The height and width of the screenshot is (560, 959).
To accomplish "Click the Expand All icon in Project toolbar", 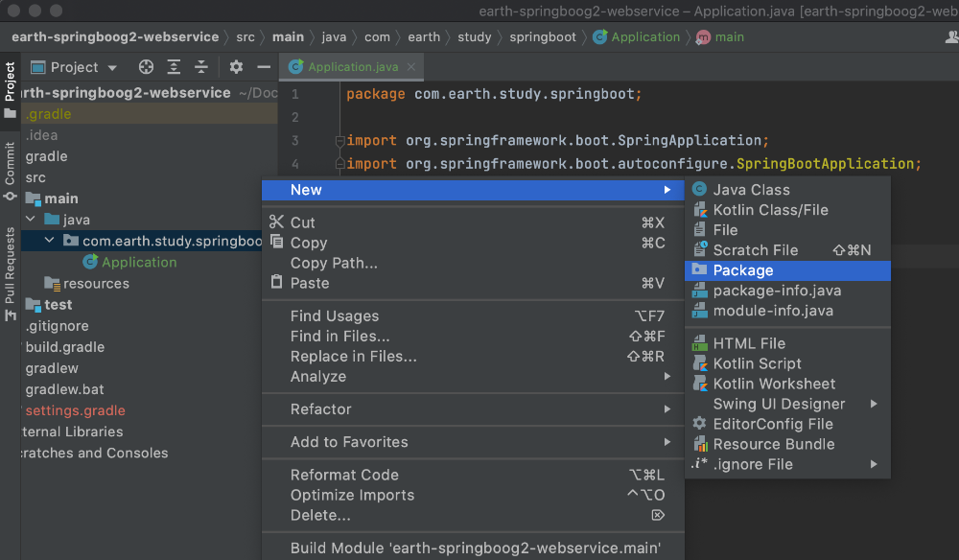I will click(174, 66).
